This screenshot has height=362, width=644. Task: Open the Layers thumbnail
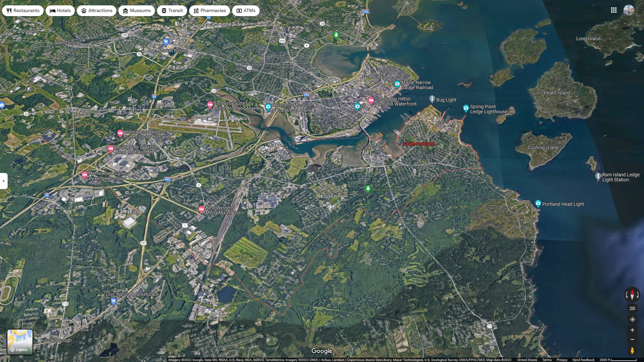(x=20, y=342)
